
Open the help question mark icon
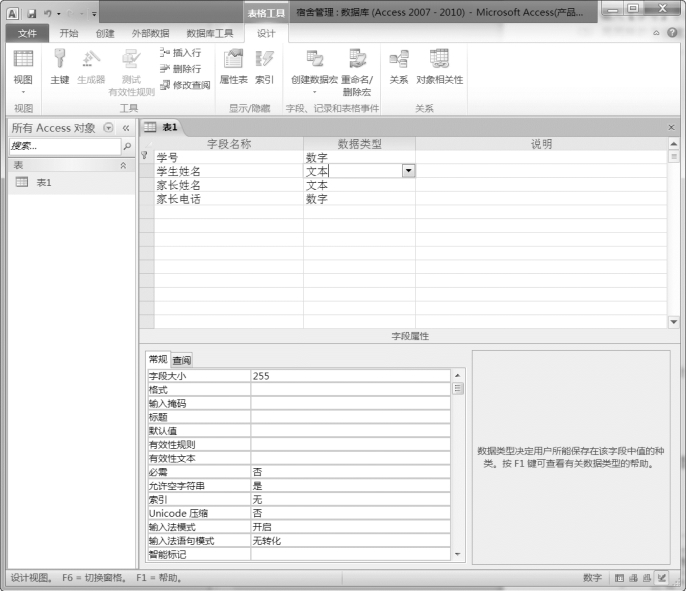pos(672,33)
